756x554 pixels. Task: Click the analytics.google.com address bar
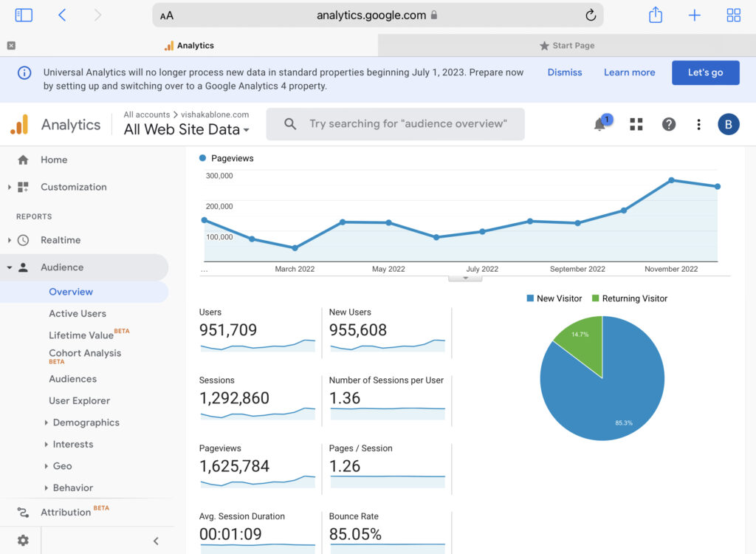click(x=377, y=15)
